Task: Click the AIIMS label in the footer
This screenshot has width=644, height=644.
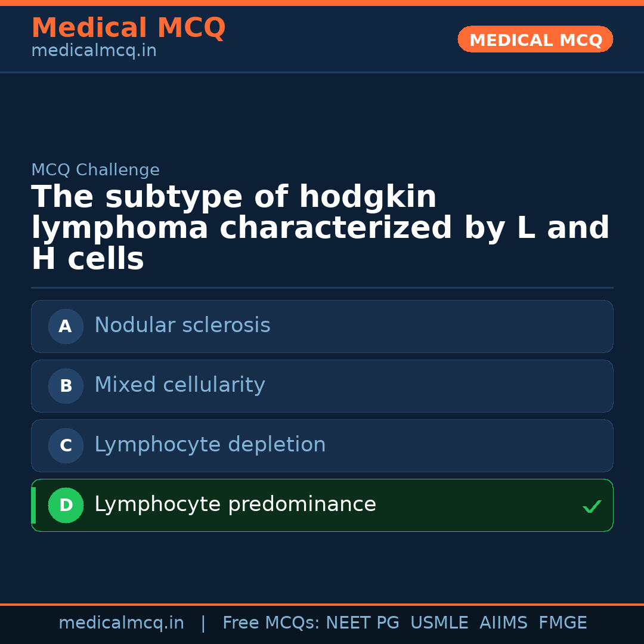Action: coord(504,623)
